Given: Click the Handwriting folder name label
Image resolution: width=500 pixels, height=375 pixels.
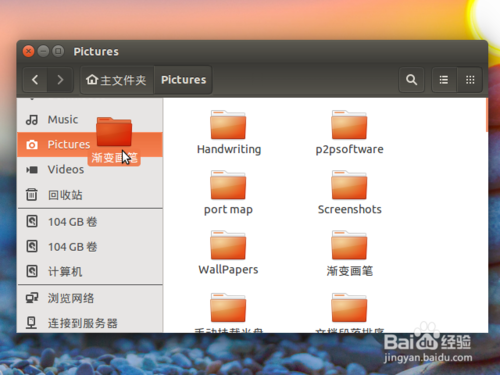Looking at the screenshot, I should tap(229, 149).
